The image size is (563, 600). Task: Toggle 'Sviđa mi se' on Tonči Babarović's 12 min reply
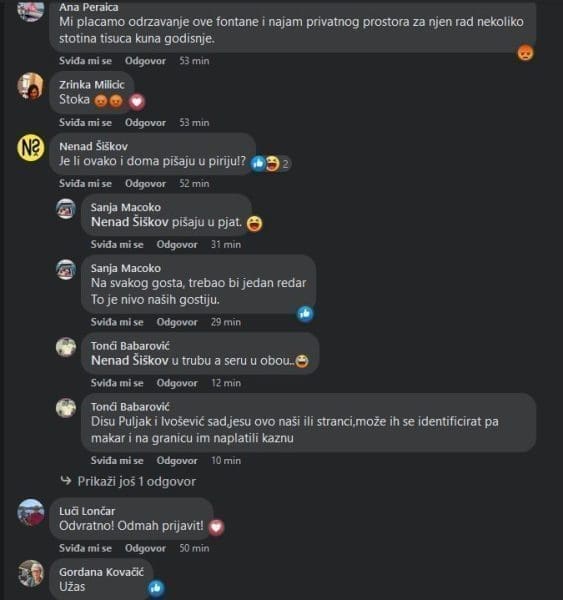117,383
